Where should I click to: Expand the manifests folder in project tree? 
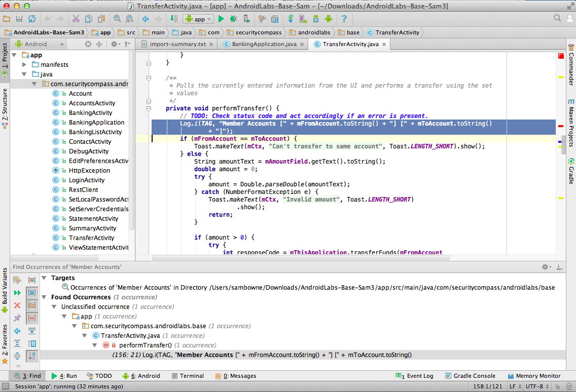tap(24, 65)
